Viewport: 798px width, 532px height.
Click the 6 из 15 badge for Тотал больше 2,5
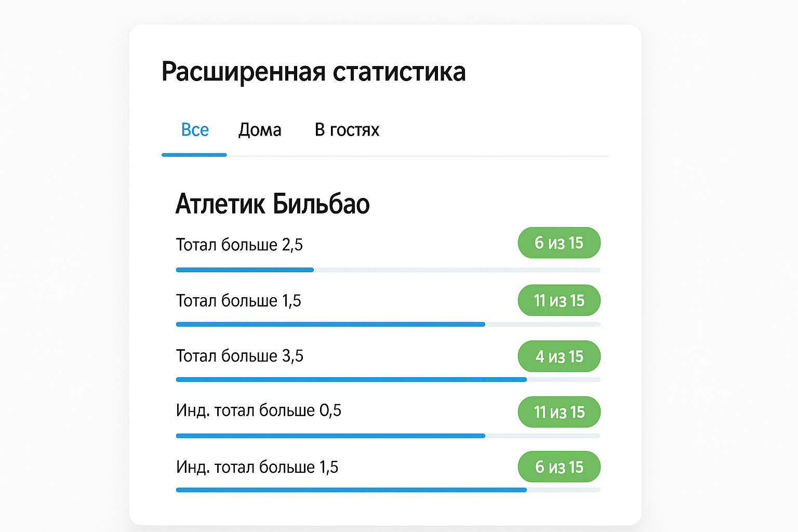tap(559, 243)
